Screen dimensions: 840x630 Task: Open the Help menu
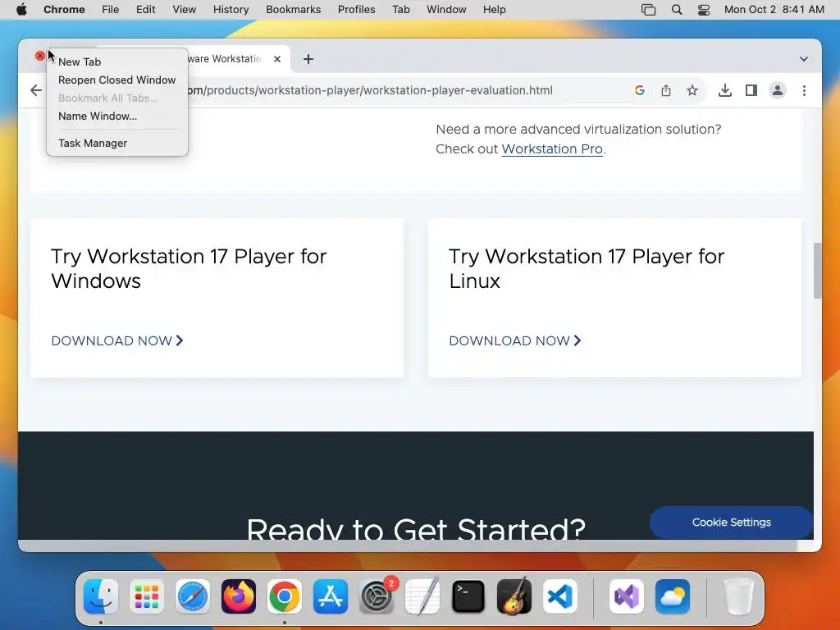click(494, 10)
